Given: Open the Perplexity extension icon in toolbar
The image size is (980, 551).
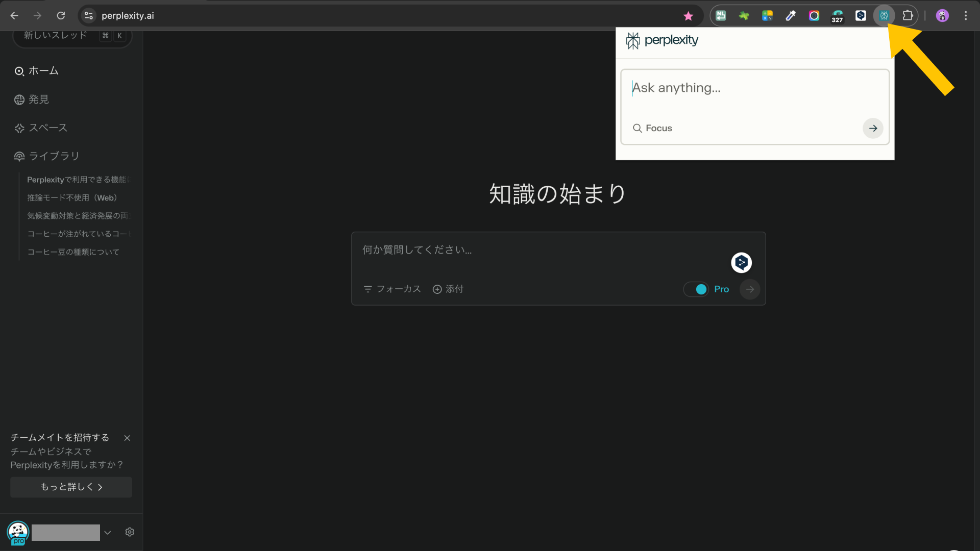Looking at the screenshot, I should point(885,15).
